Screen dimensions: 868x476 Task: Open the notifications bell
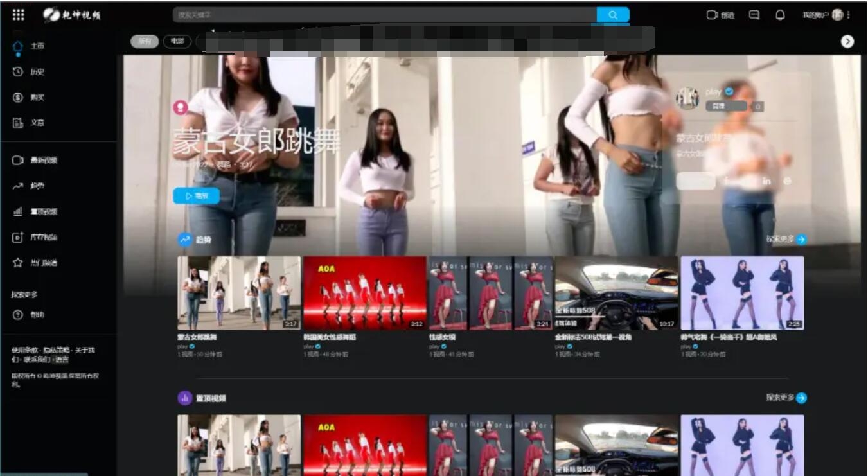coord(780,15)
